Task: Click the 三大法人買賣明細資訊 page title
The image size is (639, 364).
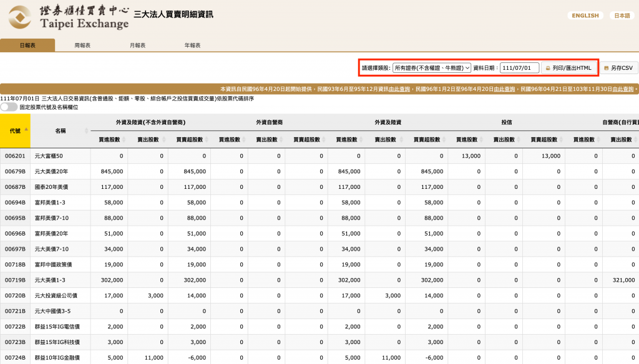Action: (173, 14)
